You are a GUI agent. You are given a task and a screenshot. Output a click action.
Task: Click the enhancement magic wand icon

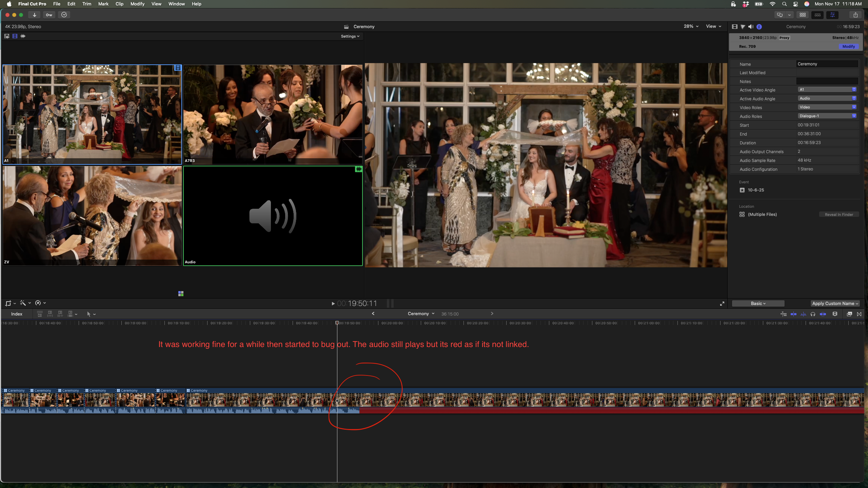pyautogui.click(x=23, y=303)
